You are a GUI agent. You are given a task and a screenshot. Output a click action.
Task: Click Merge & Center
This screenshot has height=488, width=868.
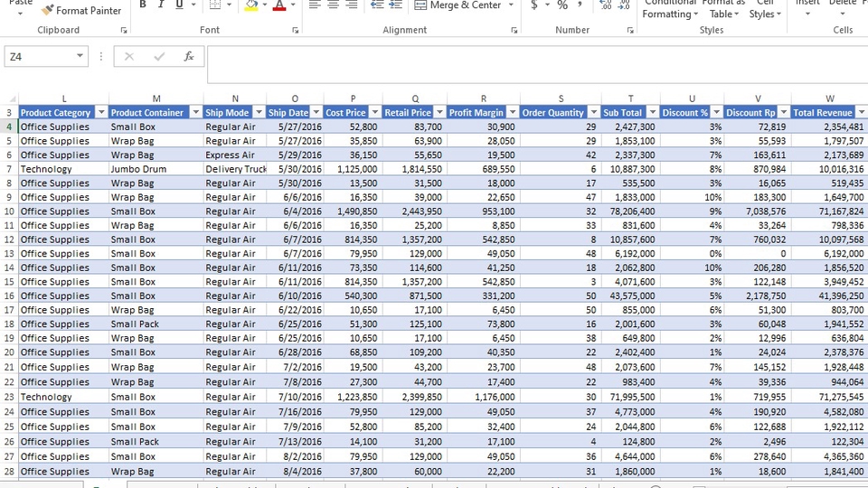[458, 5]
